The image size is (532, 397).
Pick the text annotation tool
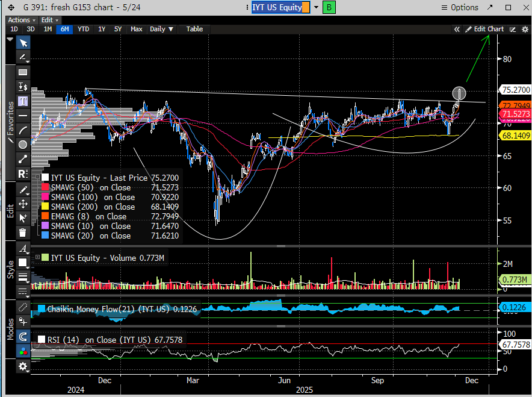23,101
